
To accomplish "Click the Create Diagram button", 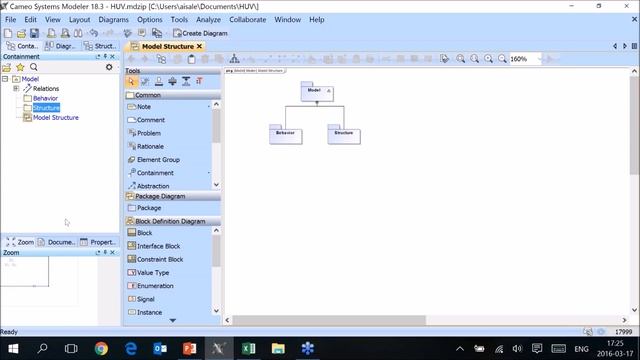I will click(x=200, y=33).
